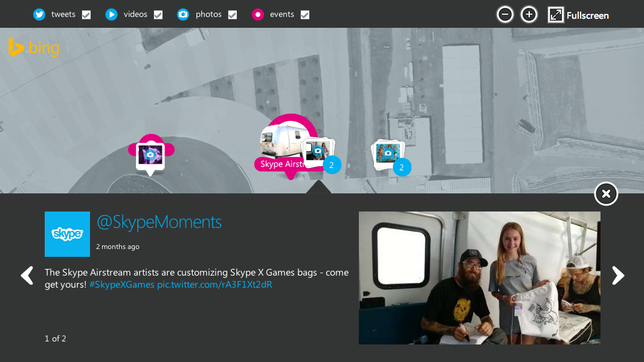Close the tweet detail panel

pos(606,193)
